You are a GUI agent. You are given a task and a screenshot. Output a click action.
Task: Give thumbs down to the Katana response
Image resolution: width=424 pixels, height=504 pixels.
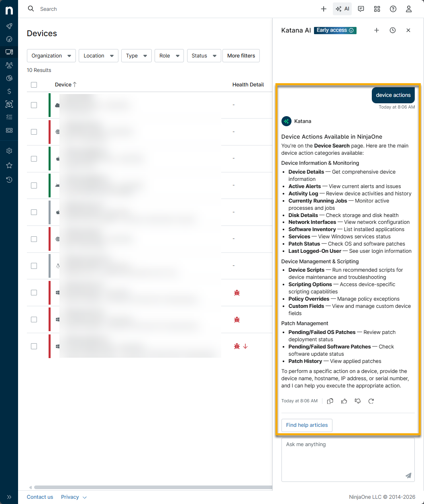(x=358, y=401)
